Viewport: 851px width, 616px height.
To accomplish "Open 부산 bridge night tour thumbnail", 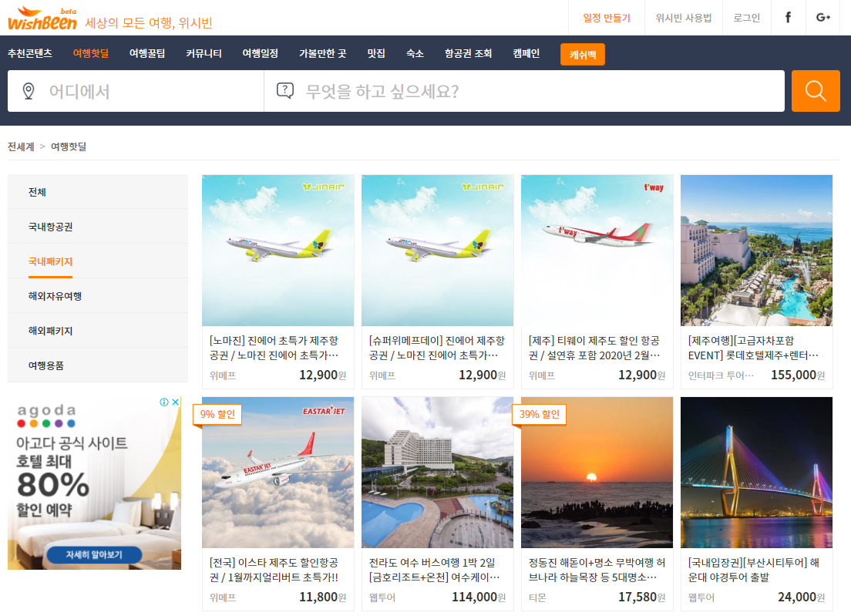I will (756, 472).
